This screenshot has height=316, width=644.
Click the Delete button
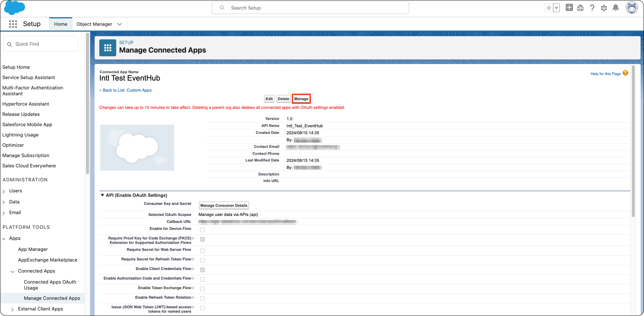tap(283, 99)
